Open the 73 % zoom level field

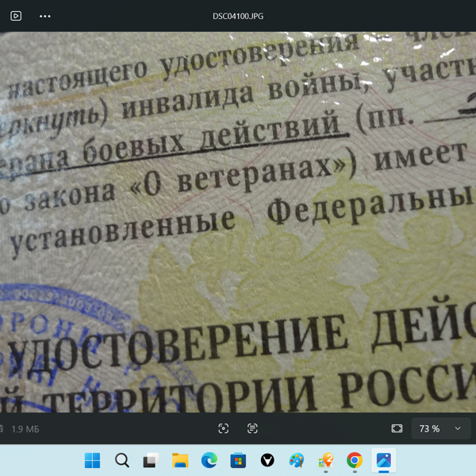tap(429, 428)
